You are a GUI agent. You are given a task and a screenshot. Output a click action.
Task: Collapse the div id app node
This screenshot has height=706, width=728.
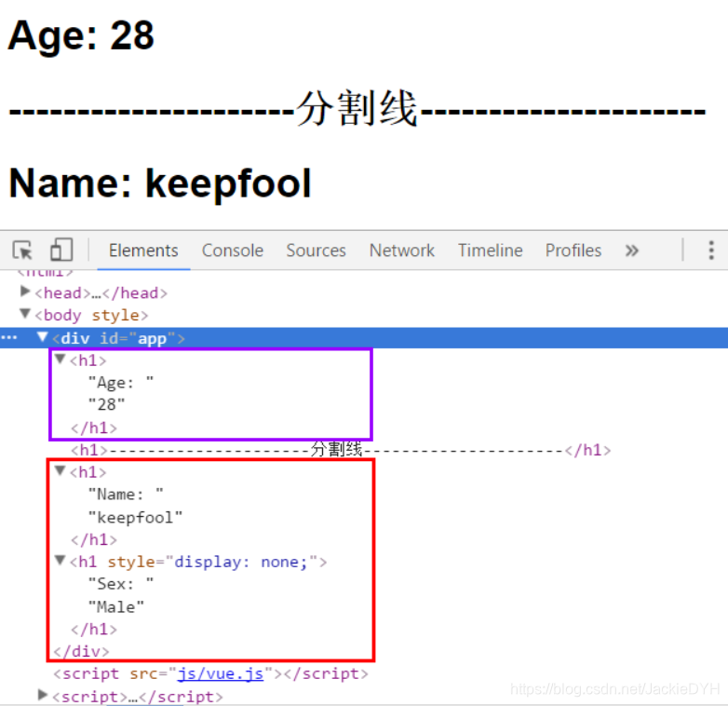(42, 336)
